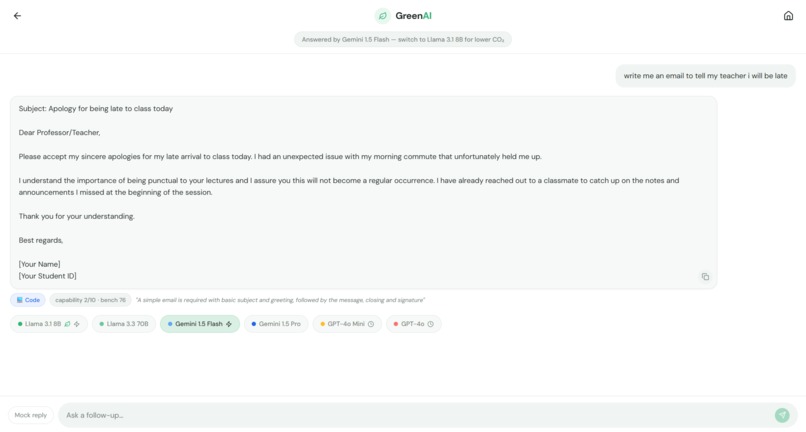
Task: Copy the email reply with the copy icon
Action: click(705, 277)
